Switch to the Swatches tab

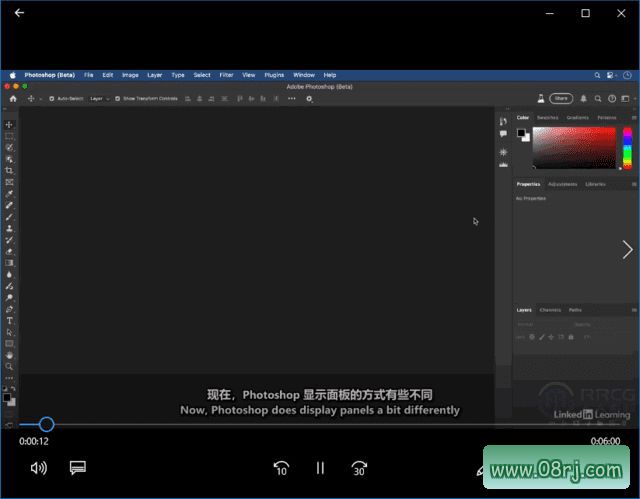(547, 117)
